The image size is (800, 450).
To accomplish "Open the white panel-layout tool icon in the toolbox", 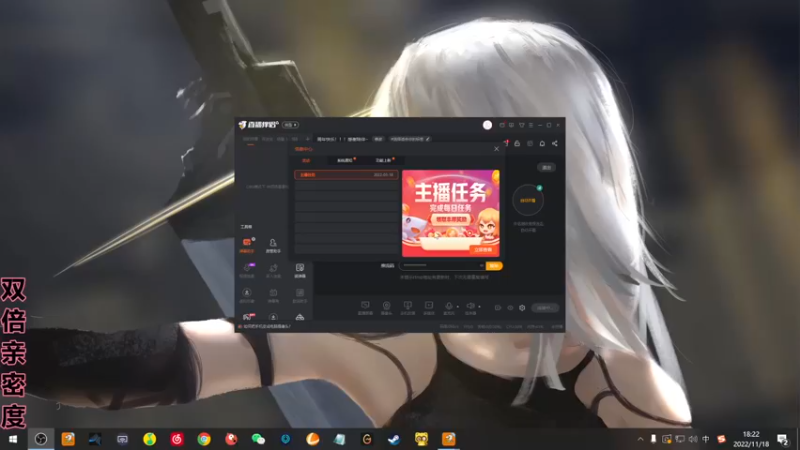I will 299,270.
